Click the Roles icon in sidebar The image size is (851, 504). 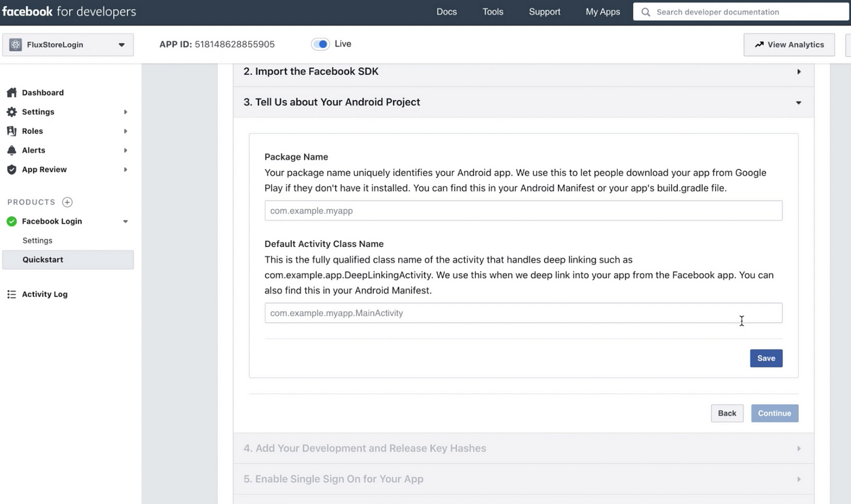(12, 131)
